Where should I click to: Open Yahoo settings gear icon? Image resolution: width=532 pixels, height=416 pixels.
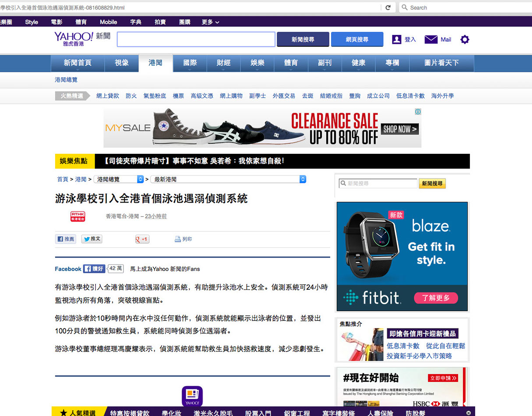(465, 39)
